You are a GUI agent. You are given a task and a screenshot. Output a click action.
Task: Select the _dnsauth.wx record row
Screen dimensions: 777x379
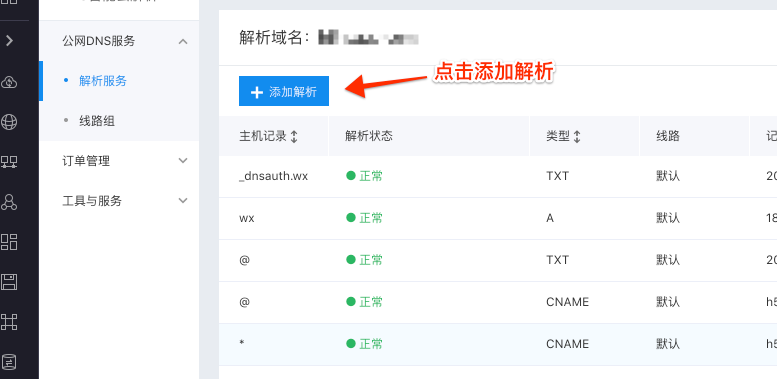click(x=498, y=176)
